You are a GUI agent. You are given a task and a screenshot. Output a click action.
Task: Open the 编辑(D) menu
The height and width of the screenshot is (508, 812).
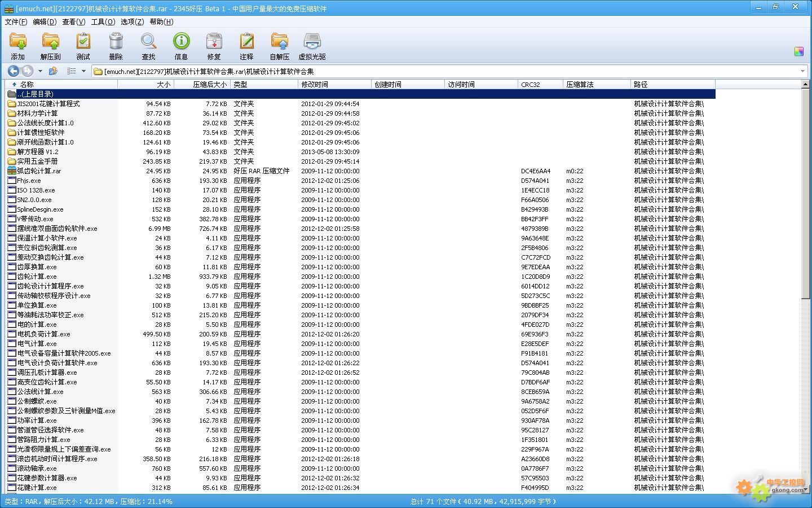click(x=45, y=22)
